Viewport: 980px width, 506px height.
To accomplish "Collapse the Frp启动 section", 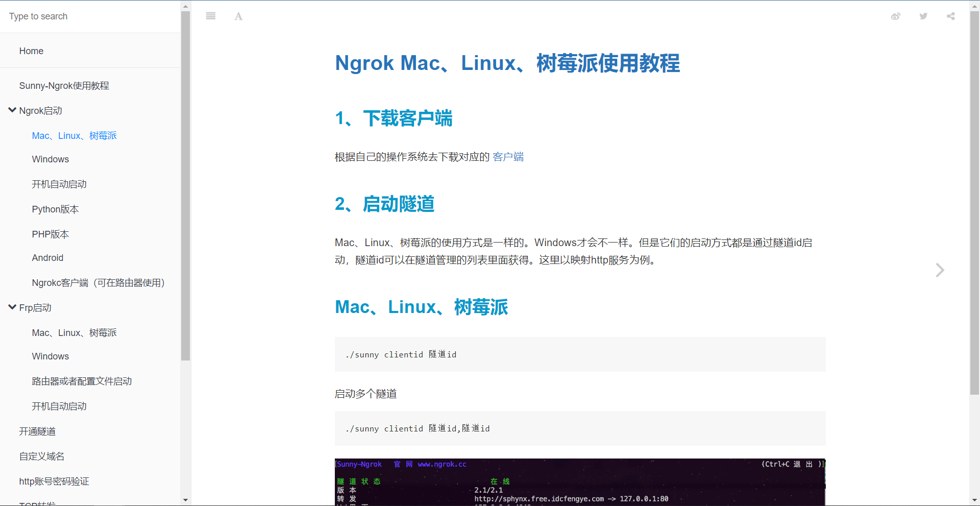I will (x=13, y=307).
